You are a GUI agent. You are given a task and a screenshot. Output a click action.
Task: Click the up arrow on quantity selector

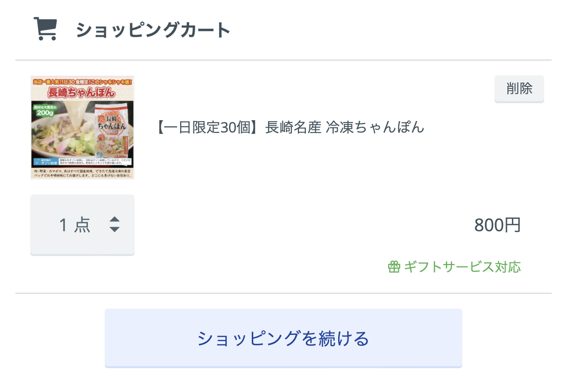tap(115, 219)
